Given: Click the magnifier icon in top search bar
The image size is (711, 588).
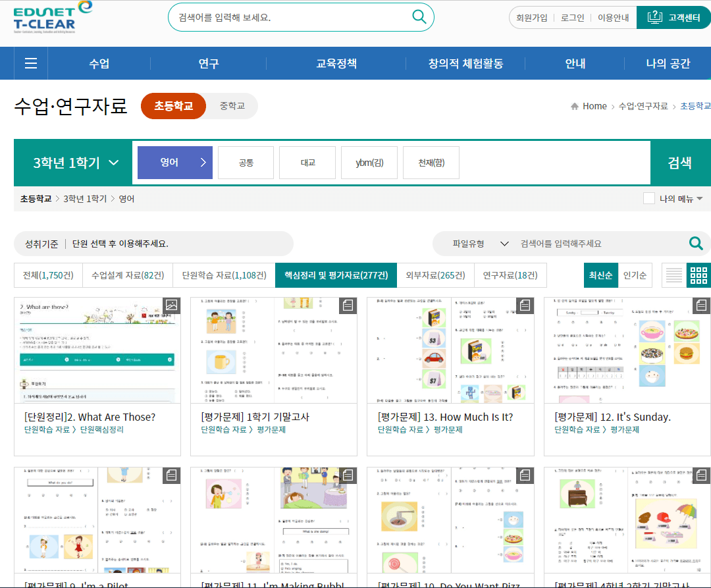Looking at the screenshot, I should pos(419,17).
